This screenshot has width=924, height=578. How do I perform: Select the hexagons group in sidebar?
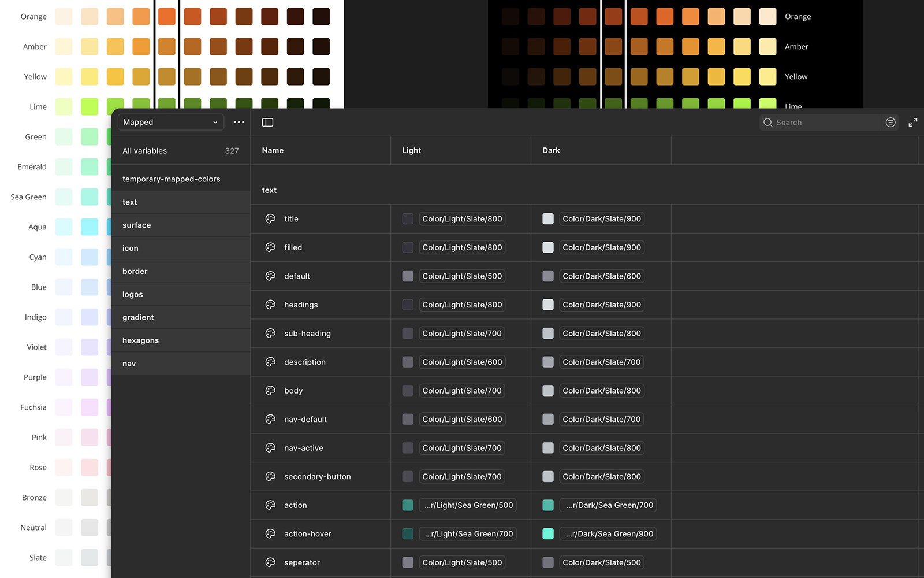coord(140,340)
